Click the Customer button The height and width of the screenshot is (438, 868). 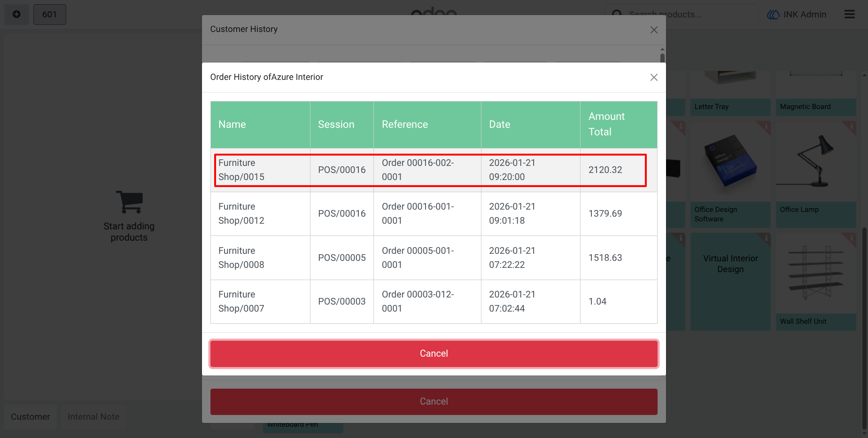[x=31, y=417]
